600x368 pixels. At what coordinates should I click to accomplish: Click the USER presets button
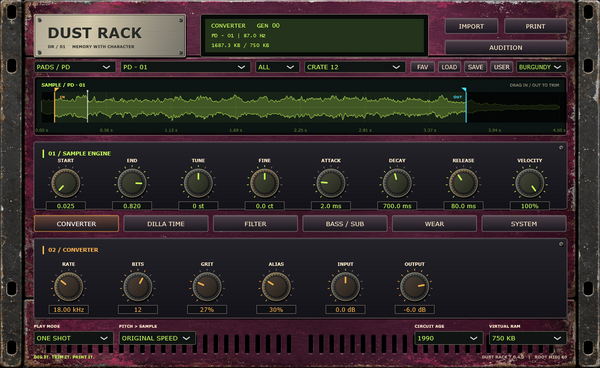[501, 67]
